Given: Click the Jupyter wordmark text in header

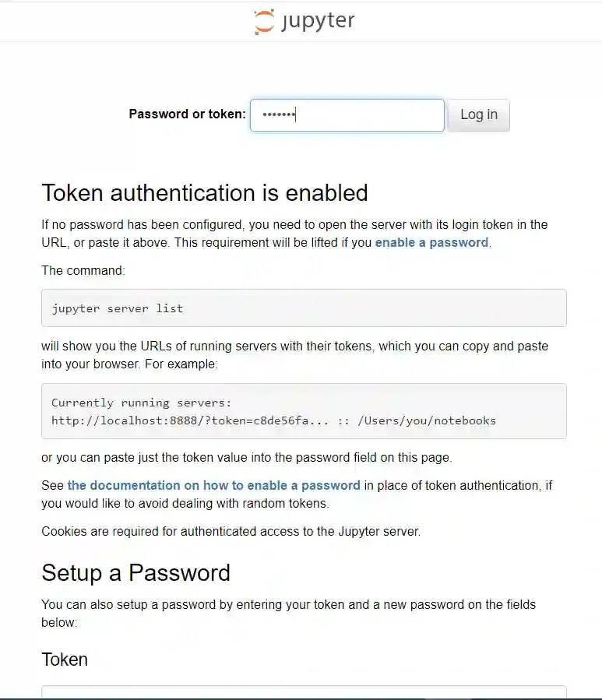Looking at the screenshot, I should point(317,21).
